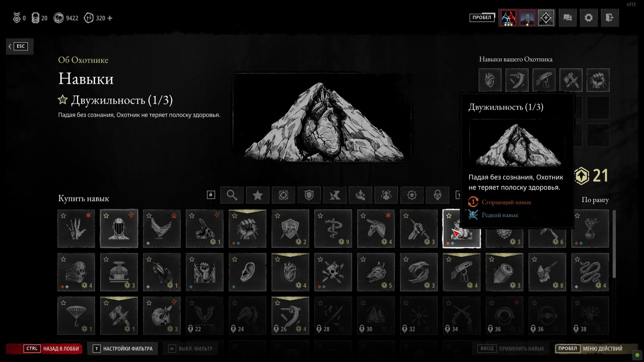Click the exit game door icon
This screenshot has width=644, height=362.
609,18
